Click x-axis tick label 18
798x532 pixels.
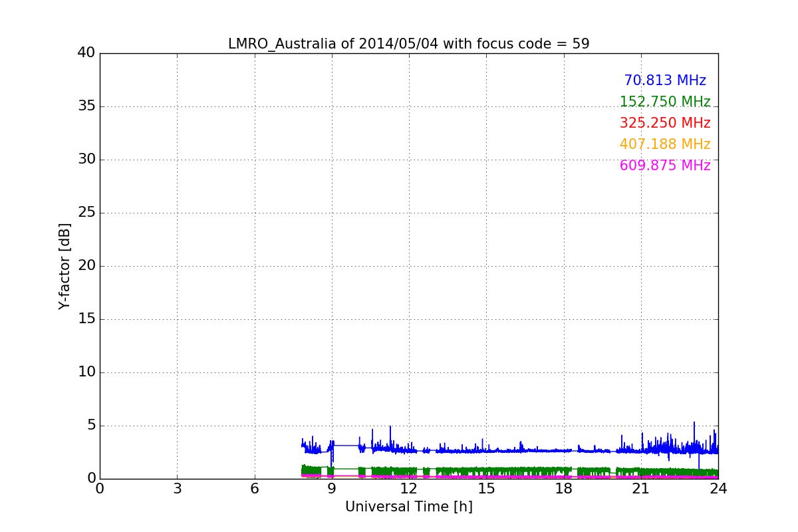[x=563, y=489]
